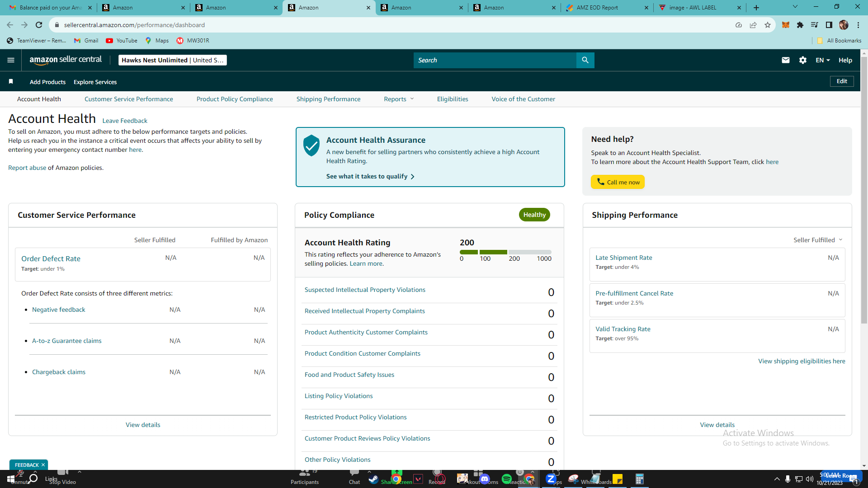Open the Help link in the header

click(845, 60)
